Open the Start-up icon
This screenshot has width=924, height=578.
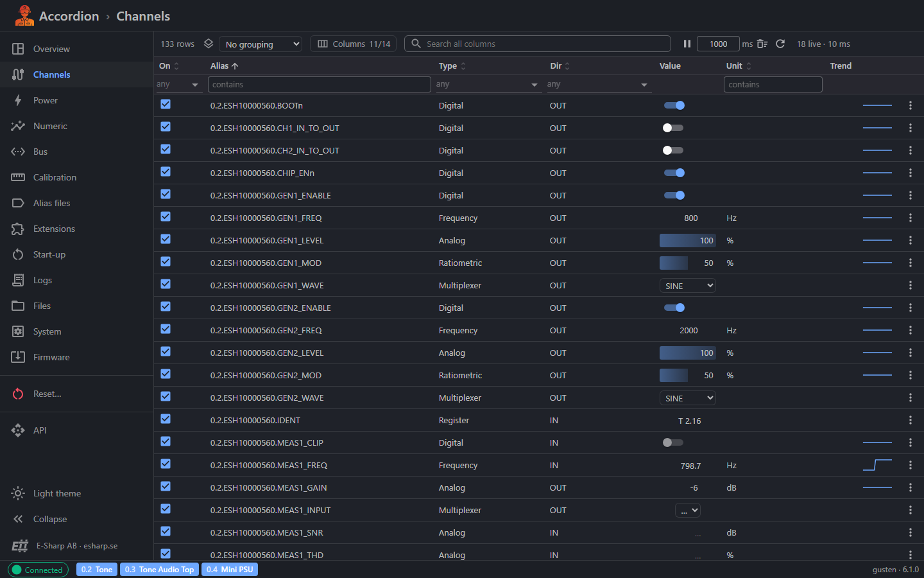[x=18, y=254]
